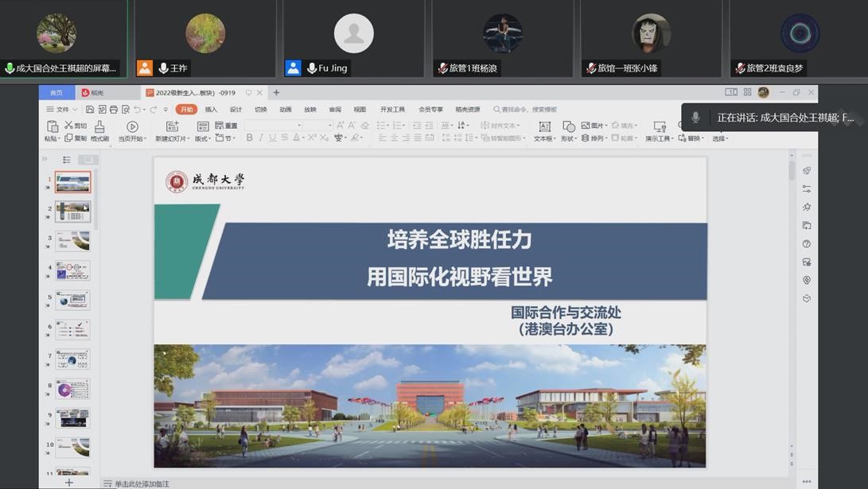Open the Presentation Tools (演示工具) icon
Screen dimensions: 868x489
(x=659, y=126)
